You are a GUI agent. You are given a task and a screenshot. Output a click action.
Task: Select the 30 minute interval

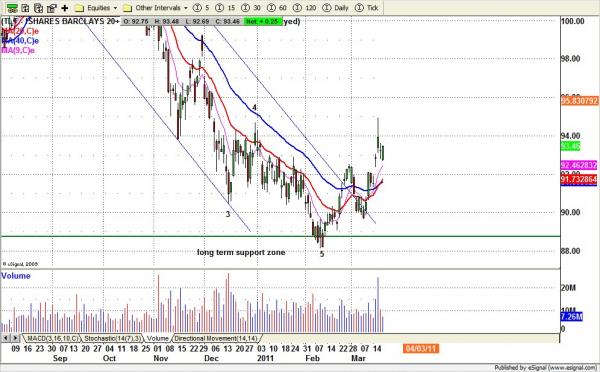(251, 8)
